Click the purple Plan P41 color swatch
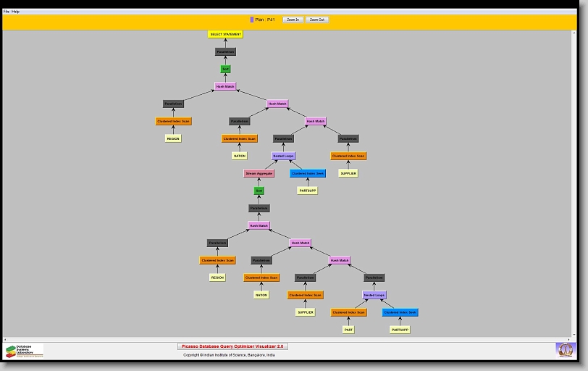This screenshot has width=588, height=371. (x=252, y=20)
